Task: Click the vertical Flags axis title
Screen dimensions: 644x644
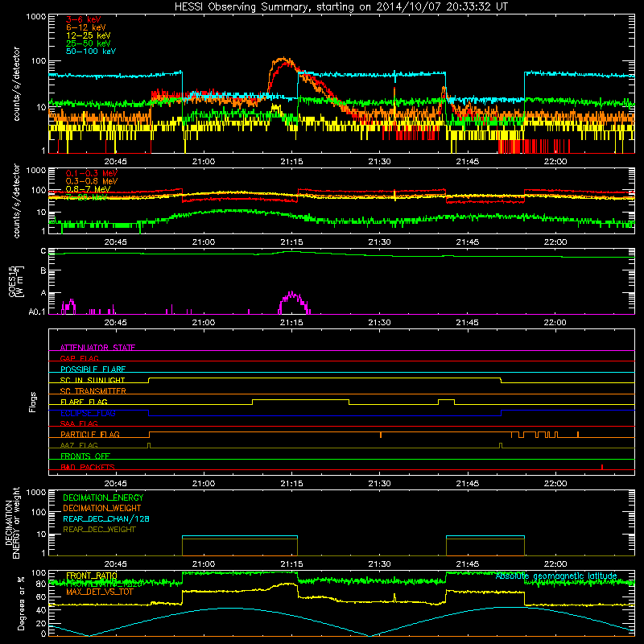Action: pos(33,402)
